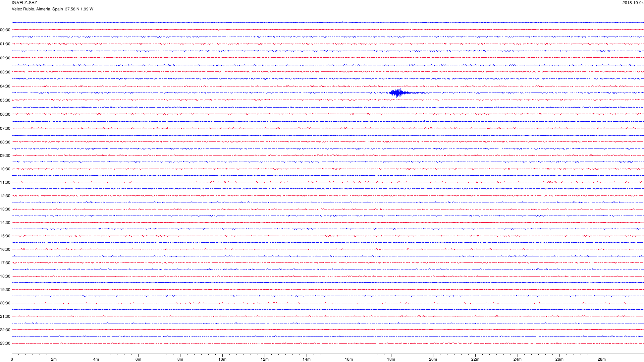Click the 4m axis tick label
The height and width of the screenshot is (362, 644).
coord(96,360)
